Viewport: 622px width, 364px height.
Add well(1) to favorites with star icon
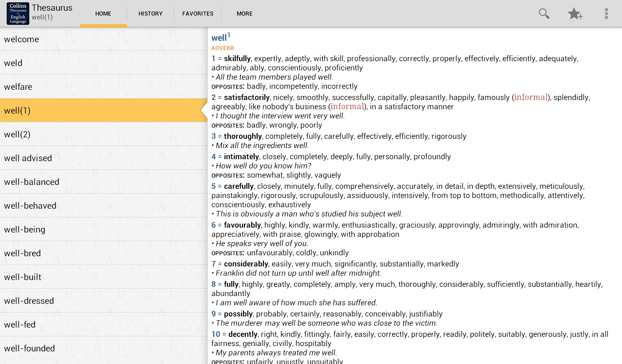(575, 14)
